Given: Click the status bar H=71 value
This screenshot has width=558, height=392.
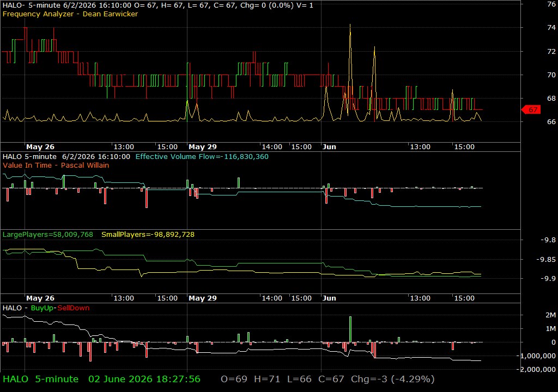Looking at the screenshot, I should pyautogui.click(x=267, y=379).
